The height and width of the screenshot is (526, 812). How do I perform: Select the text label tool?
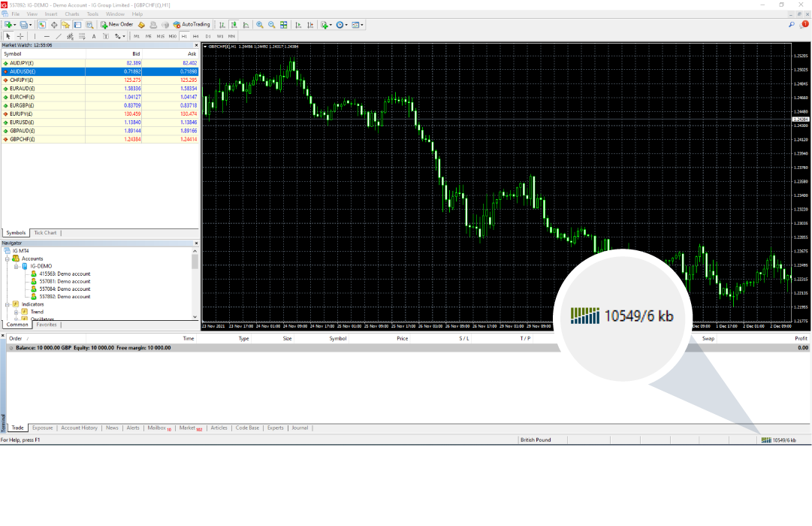tap(106, 36)
